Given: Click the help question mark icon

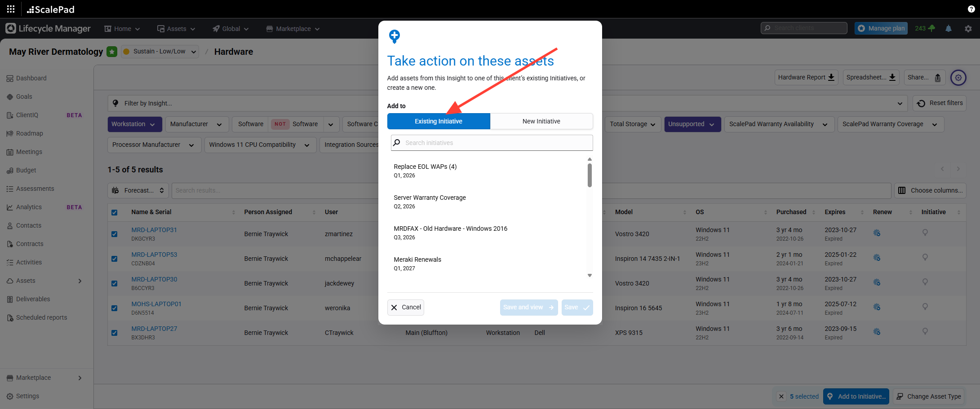Looking at the screenshot, I should pyautogui.click(x=971, y=9).
